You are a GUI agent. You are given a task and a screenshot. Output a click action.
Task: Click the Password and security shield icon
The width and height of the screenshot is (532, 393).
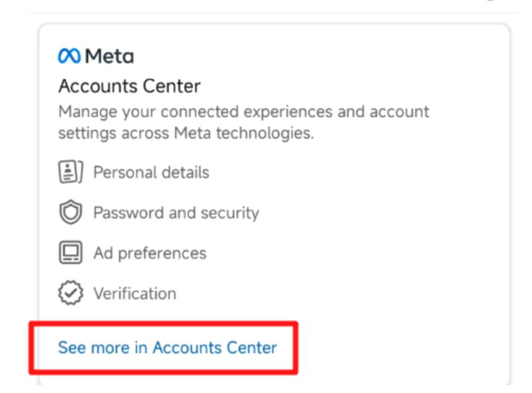(70, 213)
